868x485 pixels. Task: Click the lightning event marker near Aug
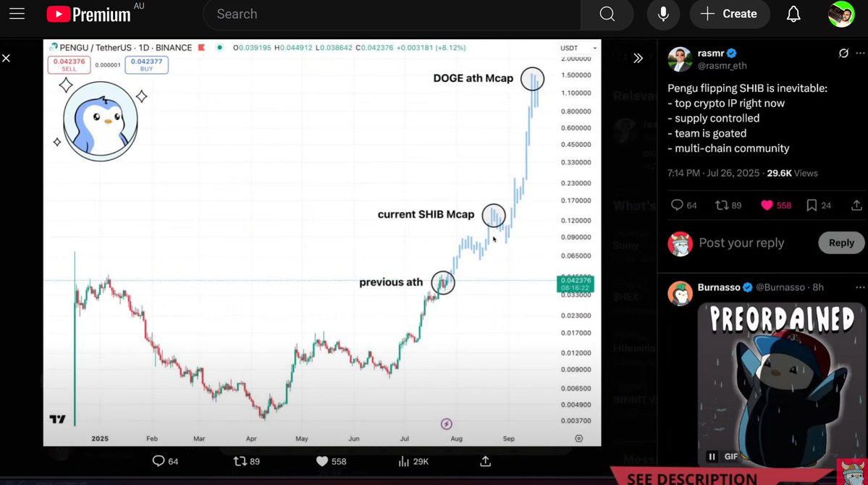point(446,424)
